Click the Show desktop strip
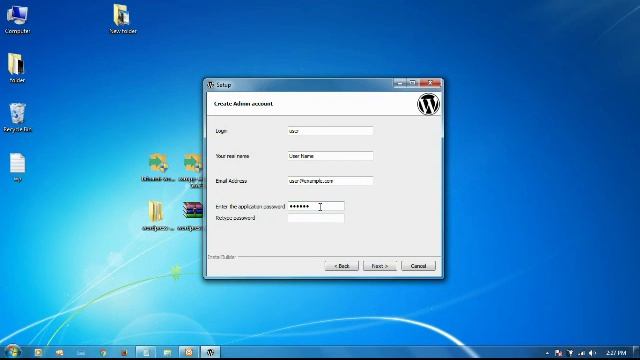This screenshot has height=360, width=640. (x=636, y=352)
